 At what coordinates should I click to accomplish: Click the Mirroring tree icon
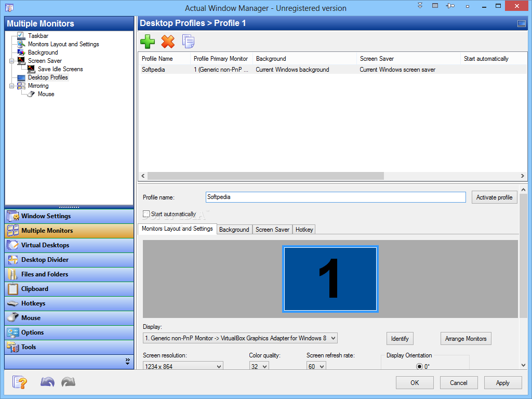coord(21,86)
